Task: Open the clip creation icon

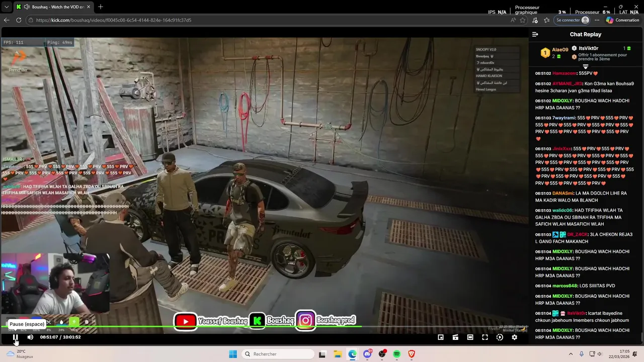Action: tap(455, 337)
